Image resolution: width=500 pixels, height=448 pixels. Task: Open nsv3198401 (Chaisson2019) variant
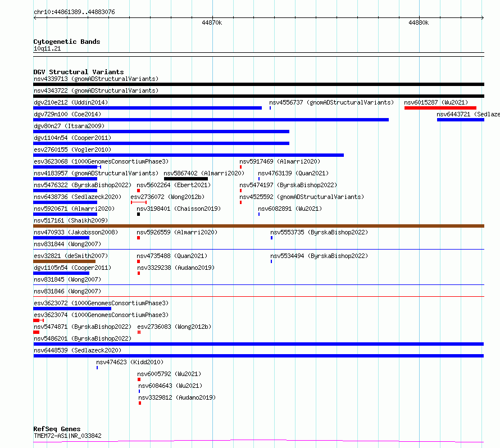pyautogui.click(x=179, y=209)
